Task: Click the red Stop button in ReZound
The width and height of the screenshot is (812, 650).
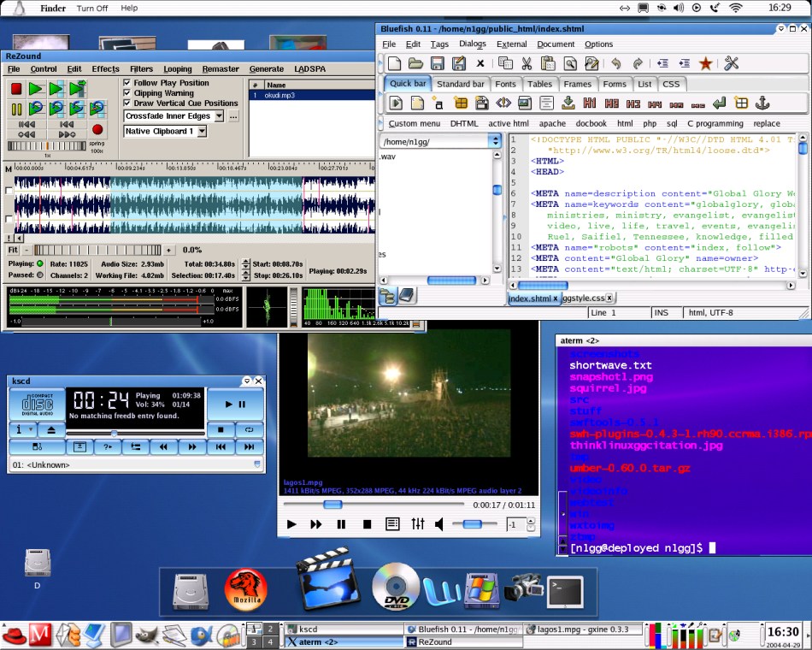Action: (16, 89)
